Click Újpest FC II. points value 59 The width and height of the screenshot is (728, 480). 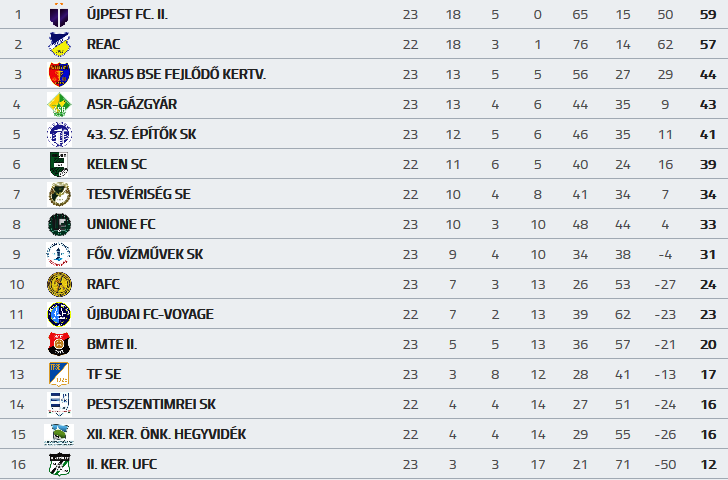708,15
